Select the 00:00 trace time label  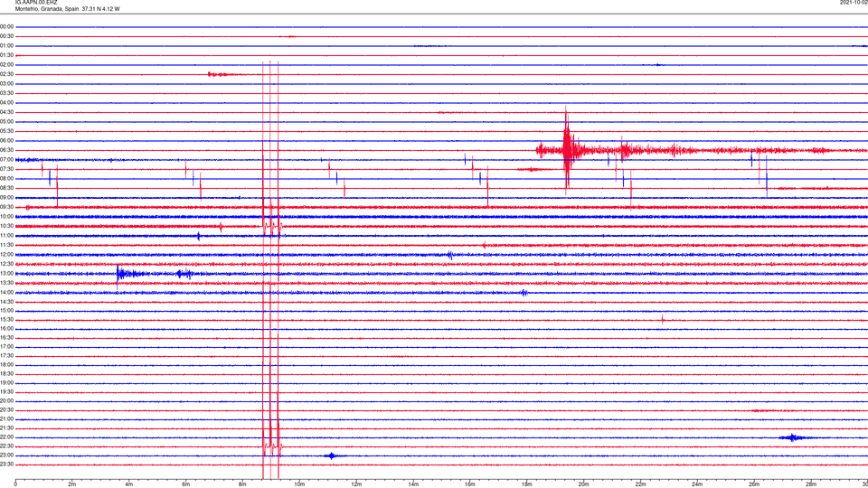pyautogui.click(x=7, y=26)
